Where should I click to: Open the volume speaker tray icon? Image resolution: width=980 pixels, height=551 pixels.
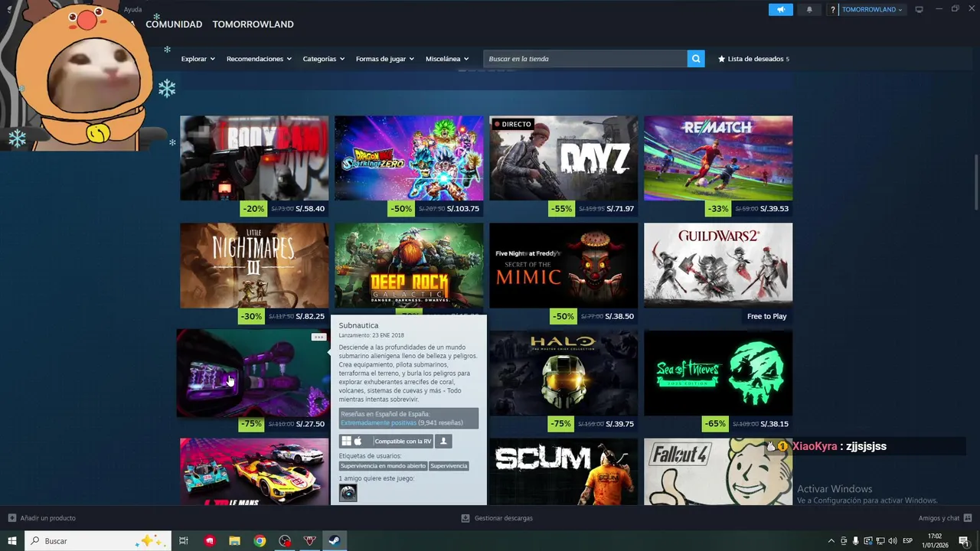tap(892, 541)
